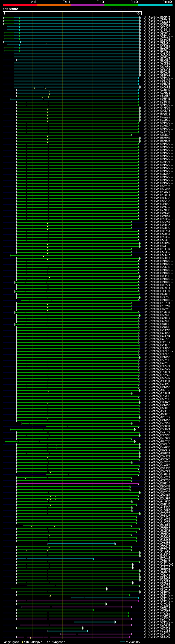The height and width of the screenshot is (644, 175).
Task: Select hit UniRef100_Q8IKH3
Action: coord(157,504)
